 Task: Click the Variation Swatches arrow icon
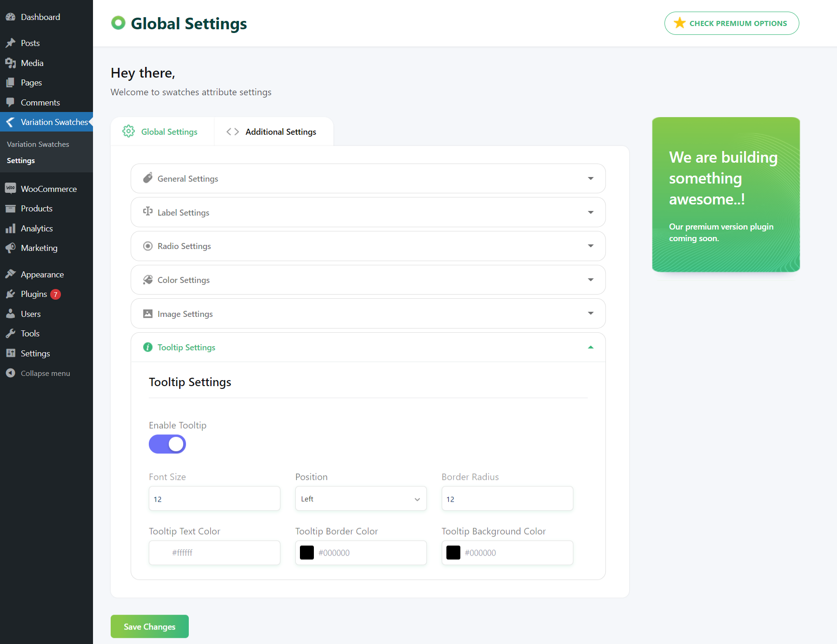[10, 122]
